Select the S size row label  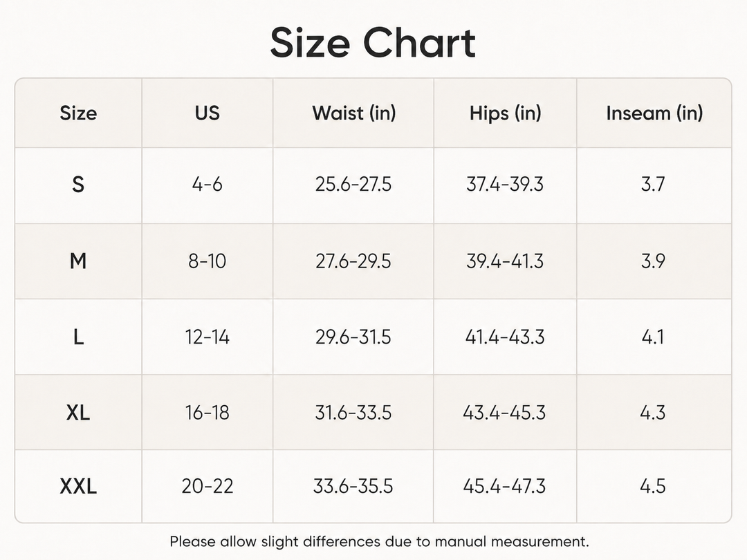pos(78,185)
